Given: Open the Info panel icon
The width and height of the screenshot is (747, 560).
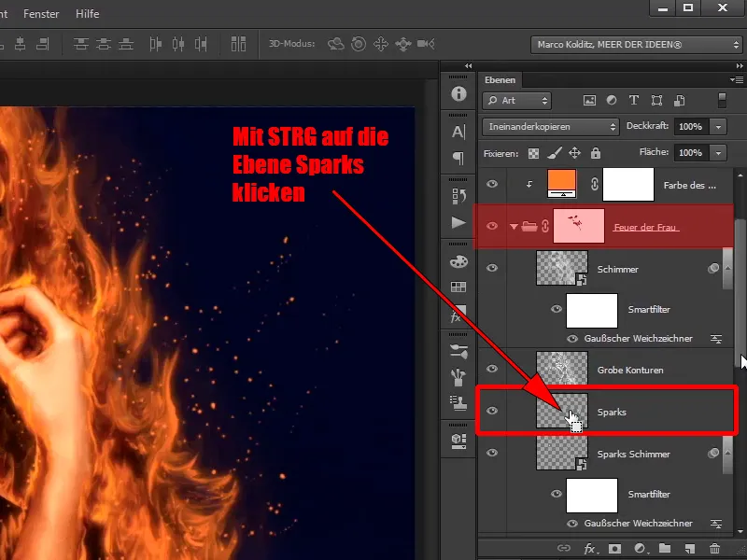Looking at the screenshot, I should coord(458,93).
